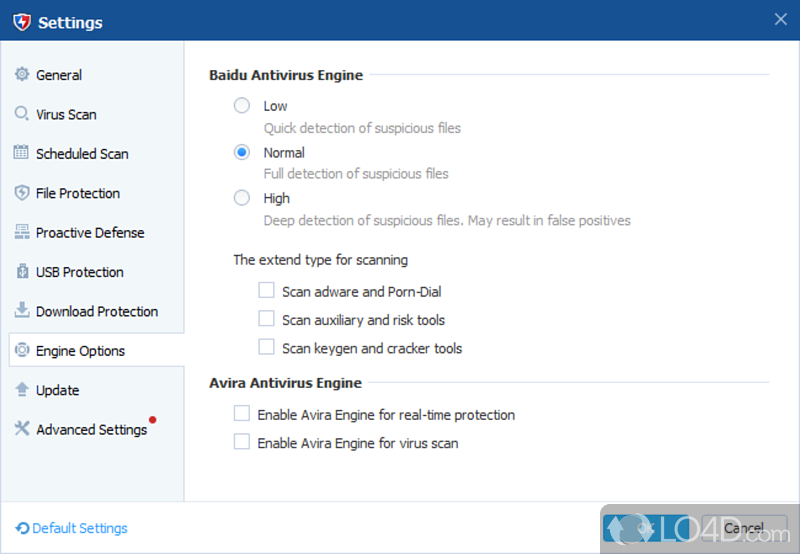This screenshot has height=554, width=800.
Task: Click the File Protection shield icon
Action: click(22, 193)
